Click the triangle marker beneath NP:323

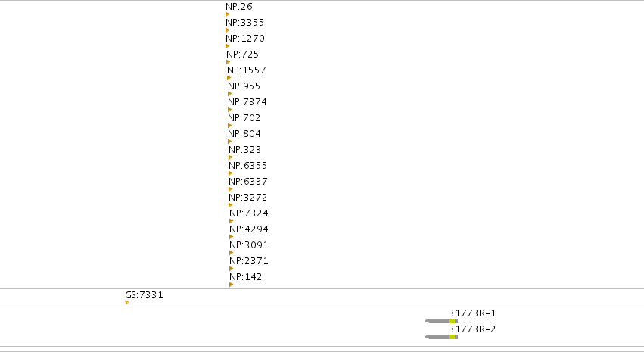coord(231,157)
